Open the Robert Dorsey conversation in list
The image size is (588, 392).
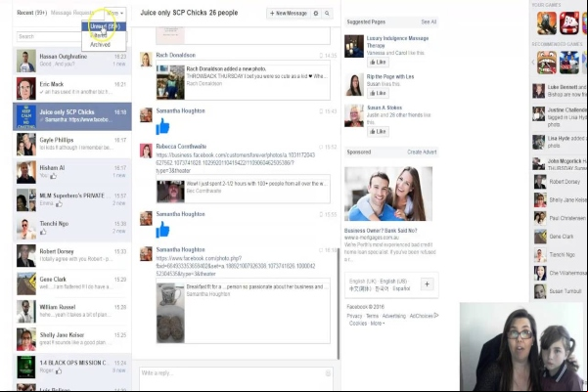point(72,256)
